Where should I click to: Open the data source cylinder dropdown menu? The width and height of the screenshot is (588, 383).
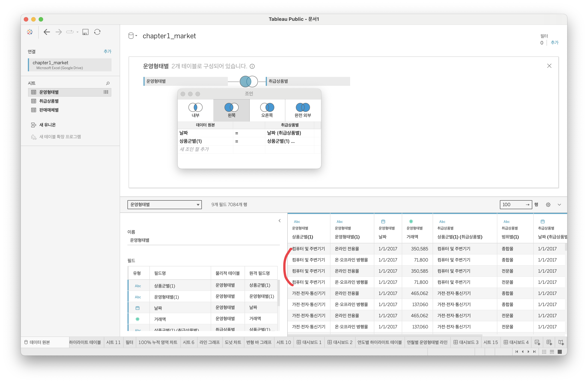133,36
